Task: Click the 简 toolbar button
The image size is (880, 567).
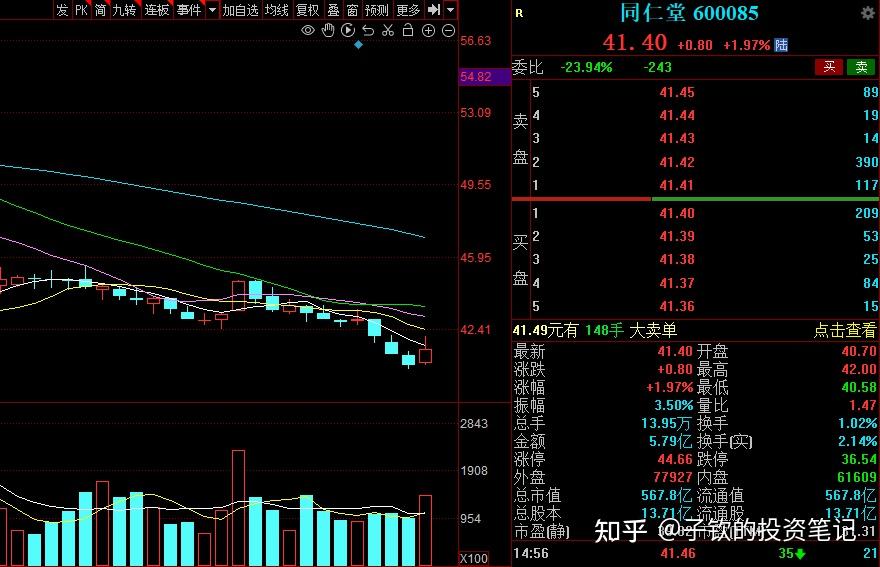Action: tap(100, 10)
